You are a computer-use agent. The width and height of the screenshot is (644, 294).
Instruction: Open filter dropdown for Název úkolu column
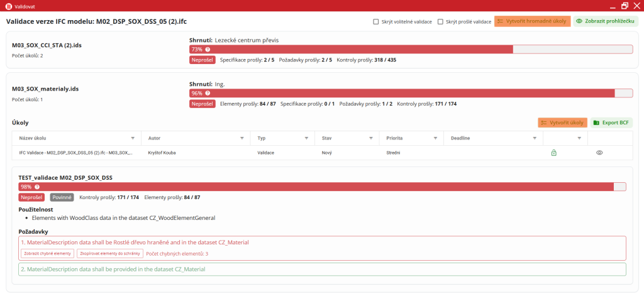click(132, 138)
